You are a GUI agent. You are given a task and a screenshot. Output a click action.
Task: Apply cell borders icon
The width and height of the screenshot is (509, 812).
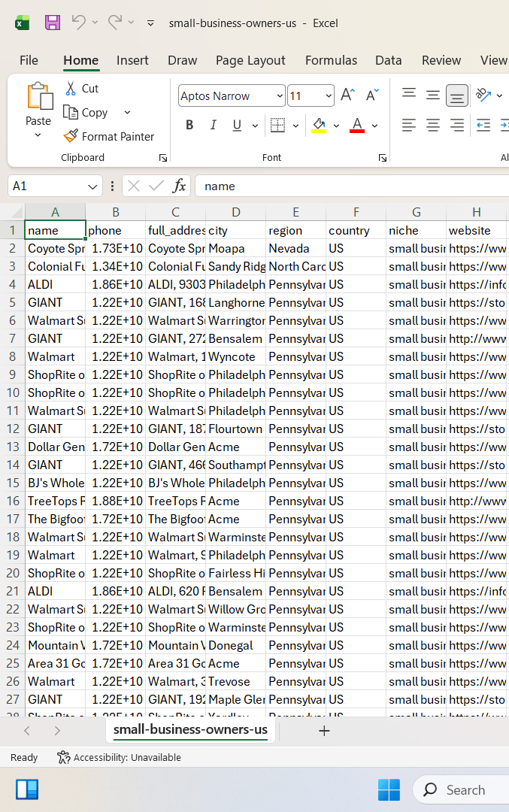(278, 126)
